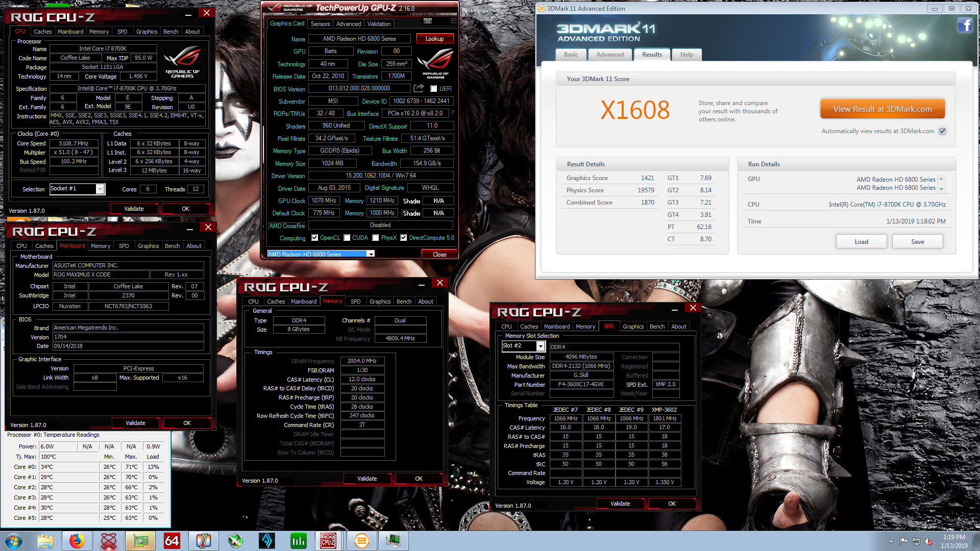Open the Graphics tab in Mainboard window
The width and height of the screenshot is (980, 551).
[148, 246]
